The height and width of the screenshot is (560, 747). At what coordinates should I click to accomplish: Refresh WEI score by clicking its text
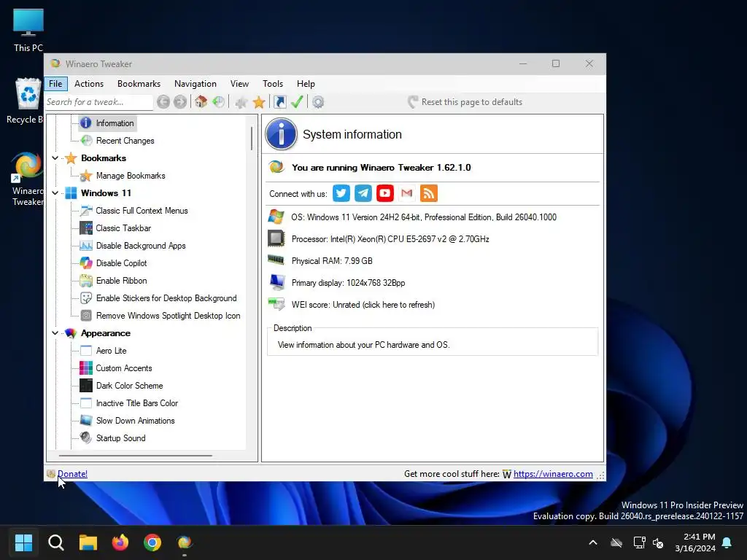(363, 305)
